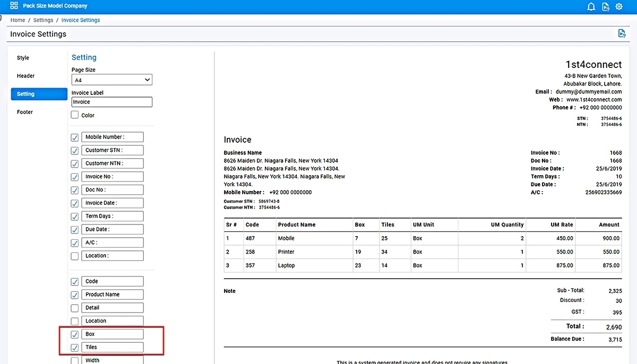Click the document export icon in top bar
637x364 pixels.
606,6
